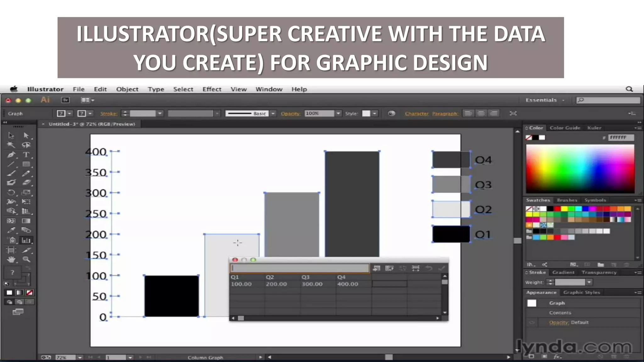The height and width of the screenshot is (362, 644).
Task: Click Transpose row/column icon in data window
Action: (389, 268)
